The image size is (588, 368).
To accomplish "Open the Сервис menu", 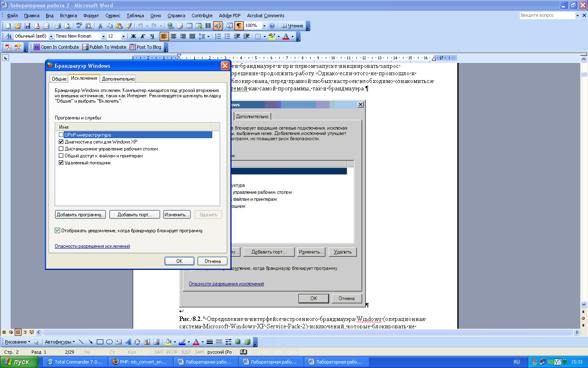I will tap(113, 16).
